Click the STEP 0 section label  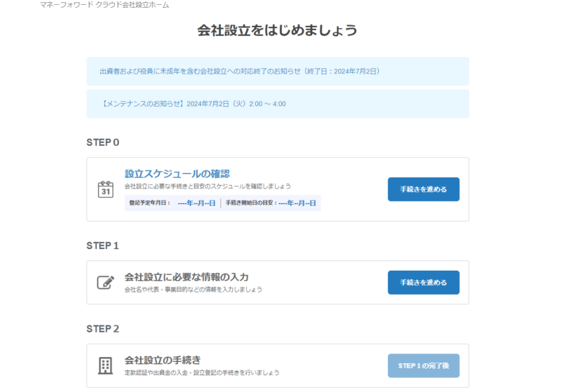[102, 142]
